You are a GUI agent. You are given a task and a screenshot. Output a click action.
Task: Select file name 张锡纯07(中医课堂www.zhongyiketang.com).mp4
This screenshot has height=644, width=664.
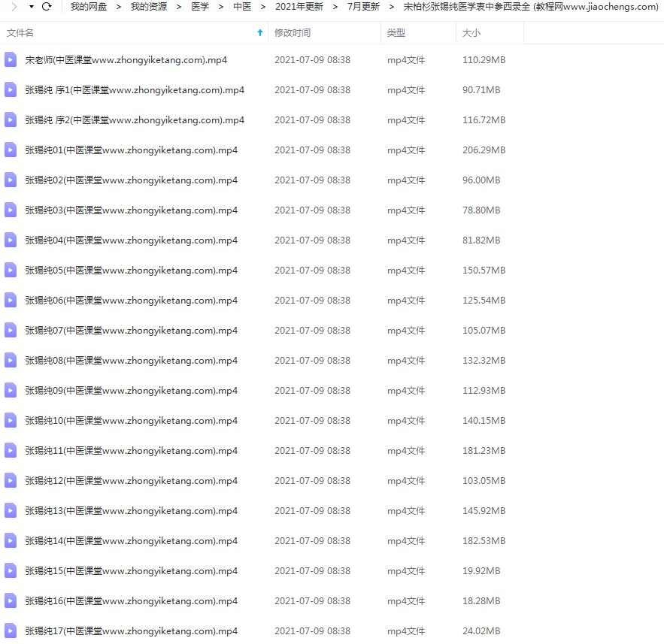(132, 331)
